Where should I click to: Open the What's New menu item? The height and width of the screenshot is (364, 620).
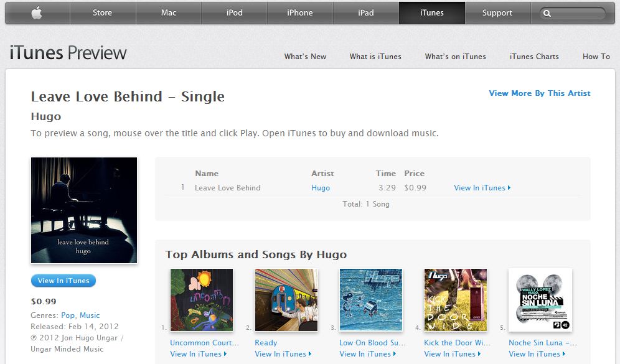click(305, 57)
